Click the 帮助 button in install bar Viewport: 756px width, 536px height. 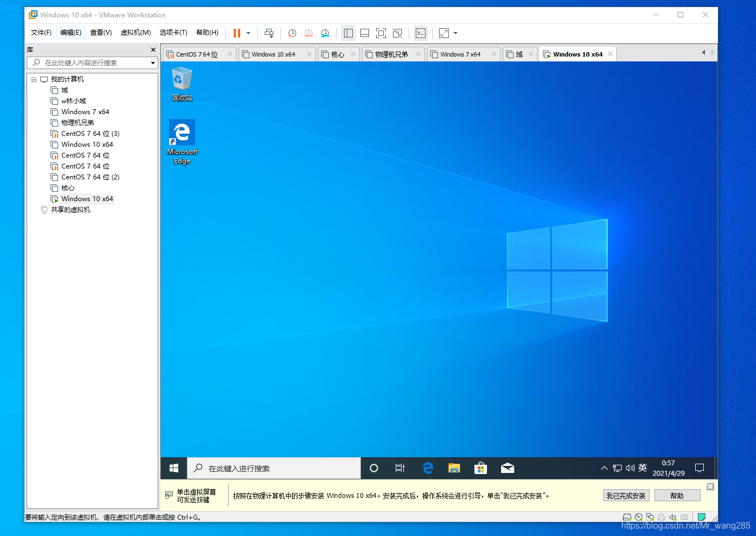point(677,496)
